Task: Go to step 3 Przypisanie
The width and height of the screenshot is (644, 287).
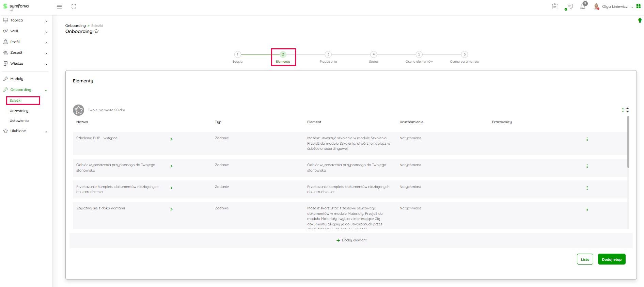Action: tap(328, 54)
